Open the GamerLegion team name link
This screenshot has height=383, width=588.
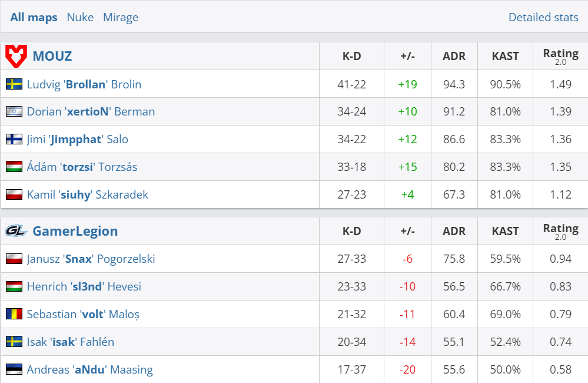click(x=75, y=231)
